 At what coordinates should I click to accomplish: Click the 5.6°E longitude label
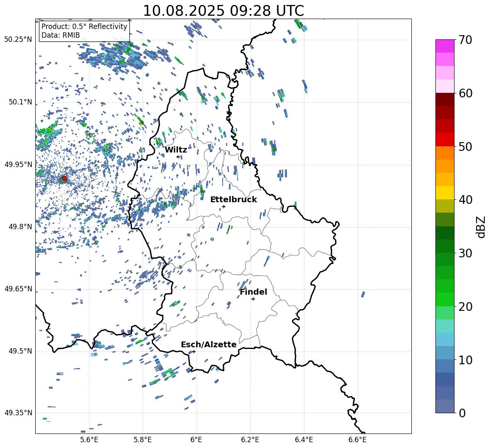[89, 440]
